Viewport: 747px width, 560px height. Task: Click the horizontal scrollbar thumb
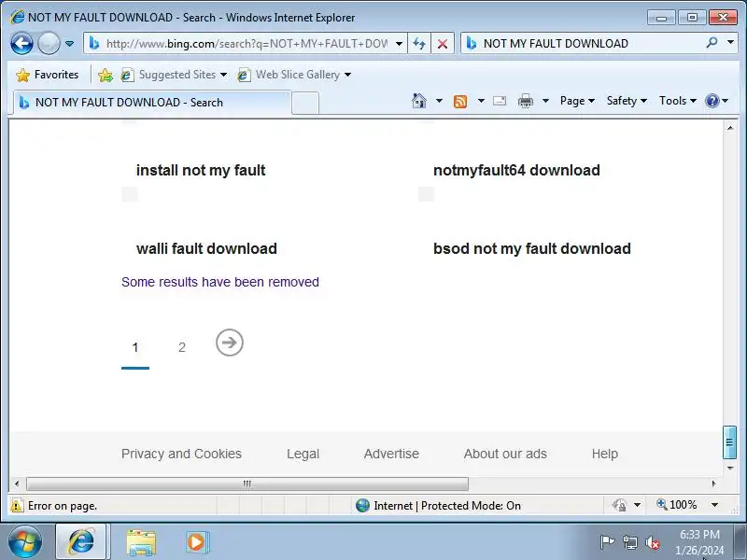coord(247,483)
